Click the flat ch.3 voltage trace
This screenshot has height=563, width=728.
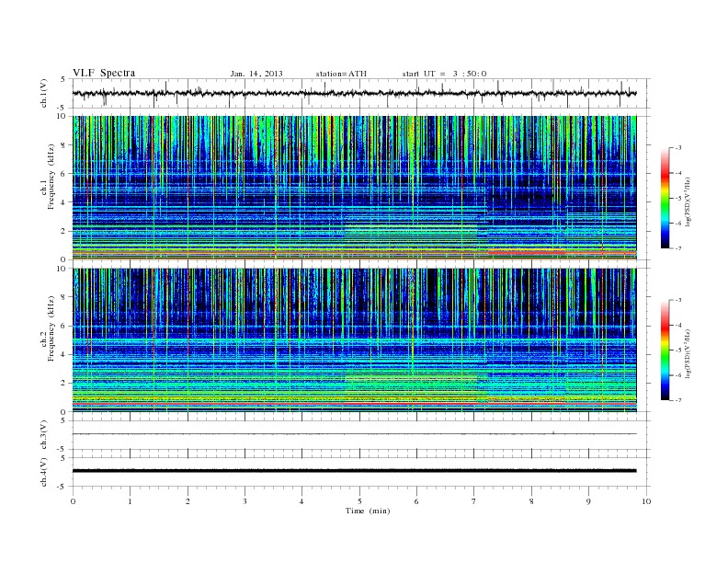[354, 434]
